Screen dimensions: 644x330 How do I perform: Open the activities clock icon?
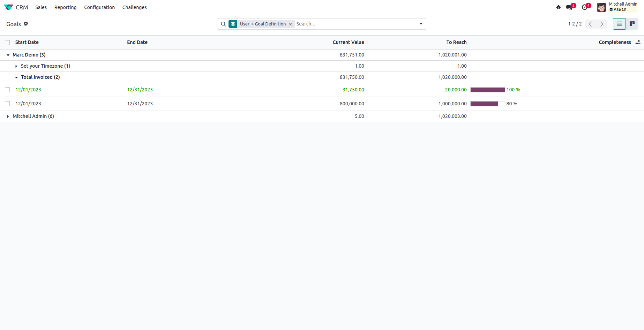click(x=585, y=7)
